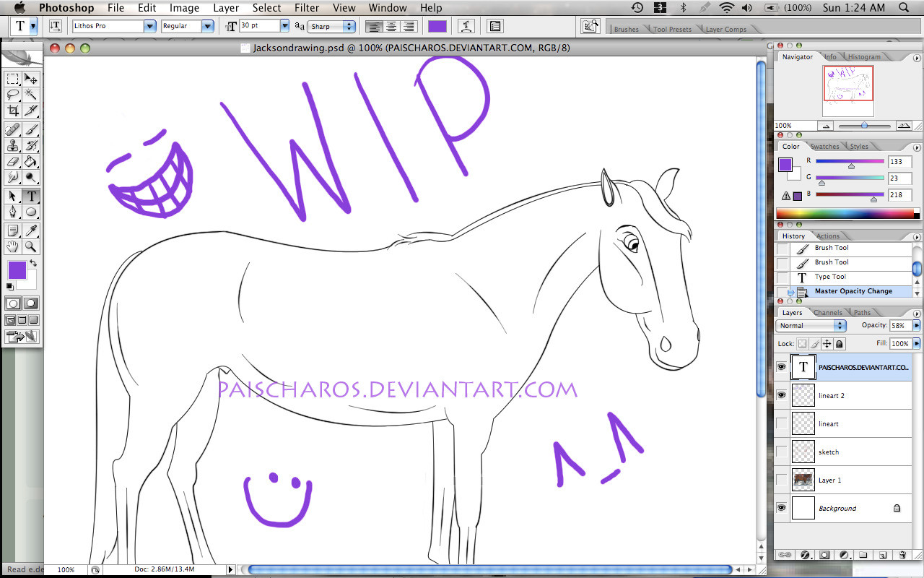Image resolution: width=924 pixels, height=578 pixels.
Task: Swap foreground and background colors
Action: coord(33,264)
